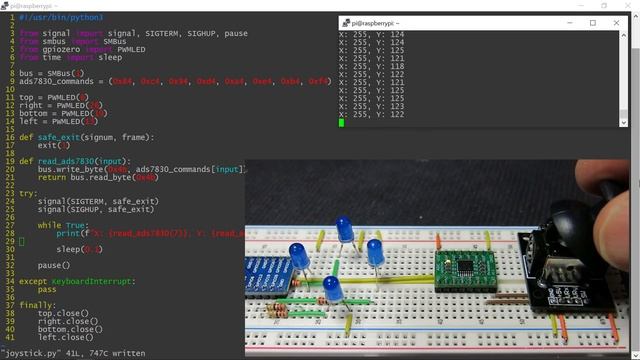The width and height of the screenshot is (640, 360).
Task: Close the small pi@raspberrypi terminal window
Action: click(616, 23)
